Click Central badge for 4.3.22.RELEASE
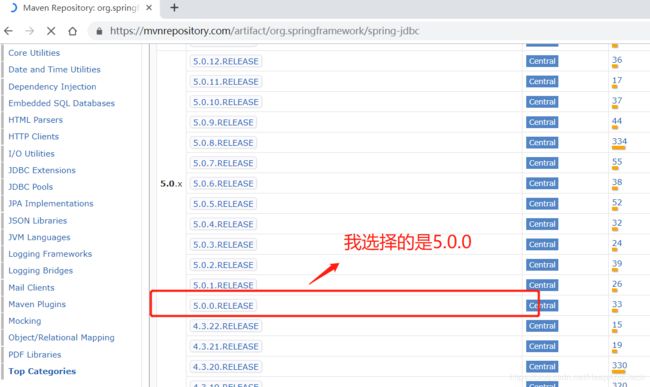Image resolution: width=650 pixels, height=387 pixels. click(542, 326)
